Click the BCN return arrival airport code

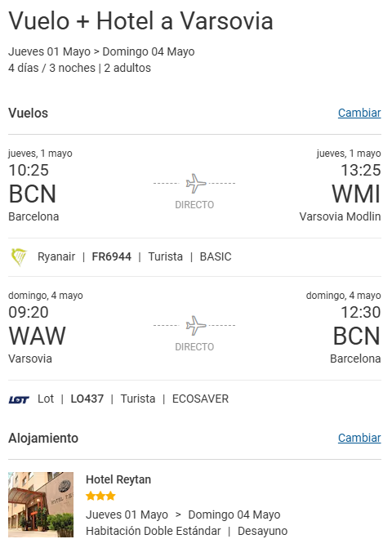tap(357, 336)
